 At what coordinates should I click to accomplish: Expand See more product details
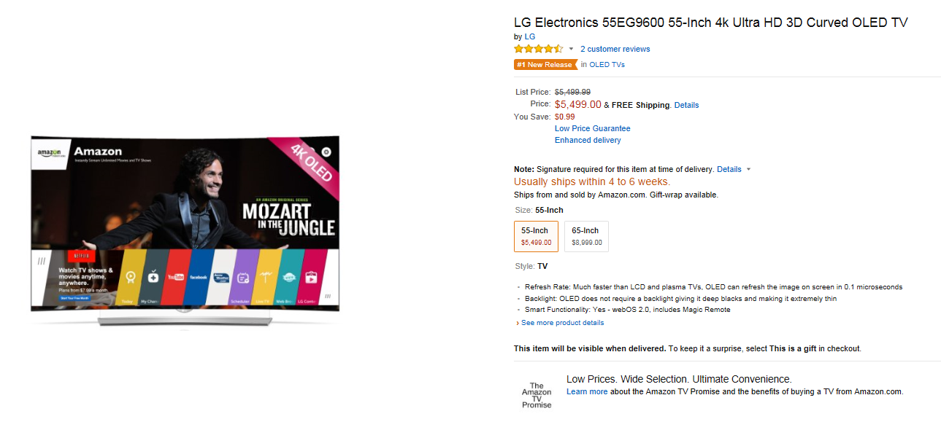tap(560, 323)
